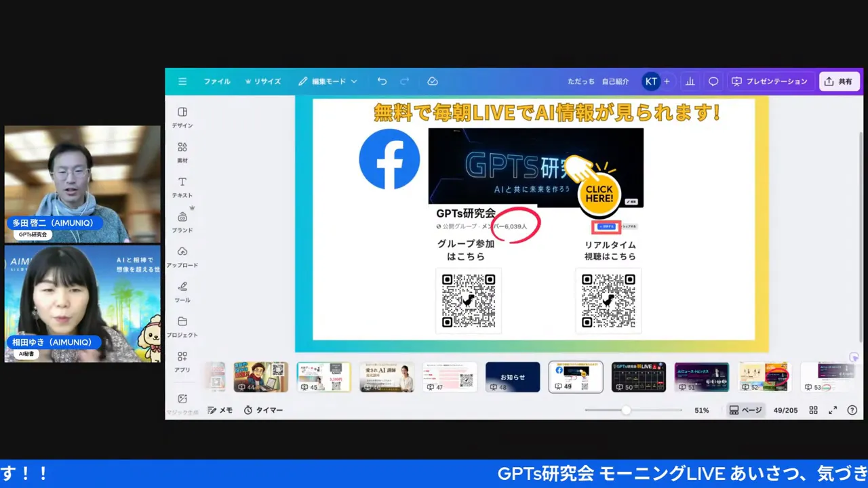Toggle the grid view of pages

(813, 409)
